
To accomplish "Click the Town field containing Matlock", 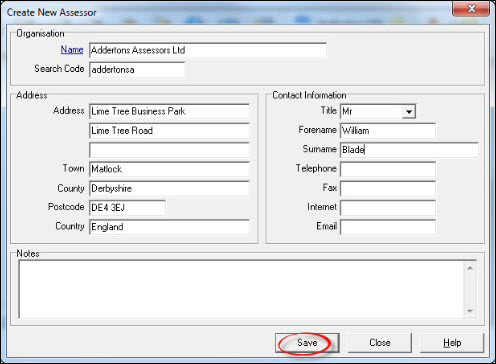I will point(169,169).
